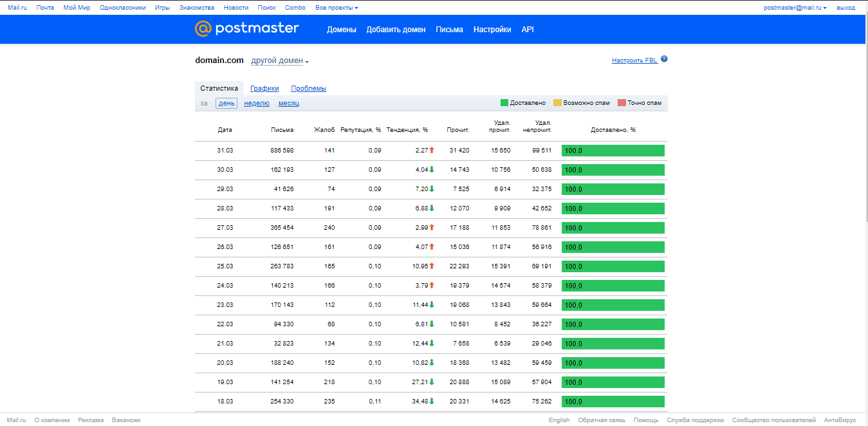Click the green down arrow for 30.03
This screenshot has height=426, width=868.
[x=432, y=169]
